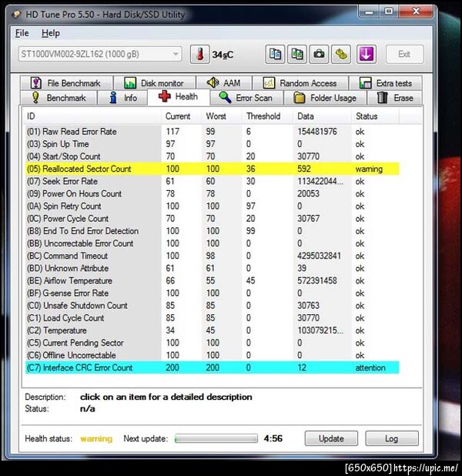Click the Log button
The height and width of the screenshot is (476, 462).
(x=392, y=438)
